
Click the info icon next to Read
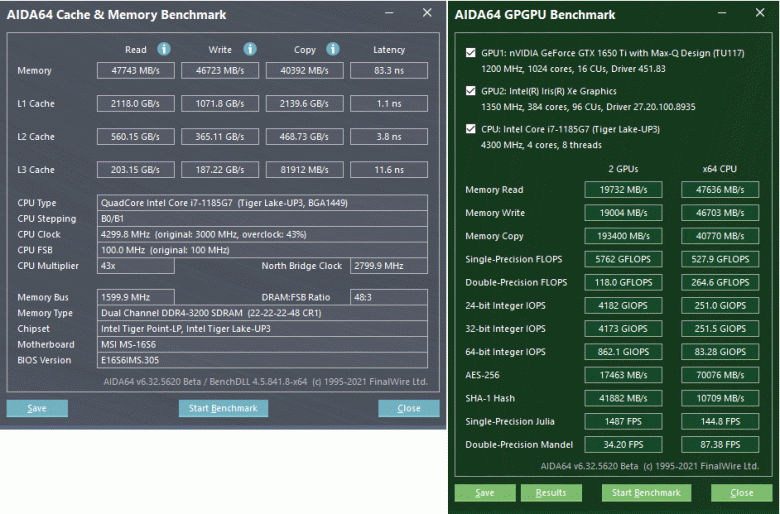pyautogui.click(x=164, y=49)
